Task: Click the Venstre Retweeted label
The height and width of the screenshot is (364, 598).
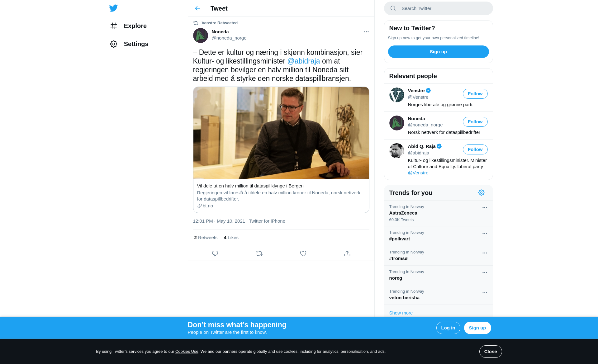Action: point(220,23)
